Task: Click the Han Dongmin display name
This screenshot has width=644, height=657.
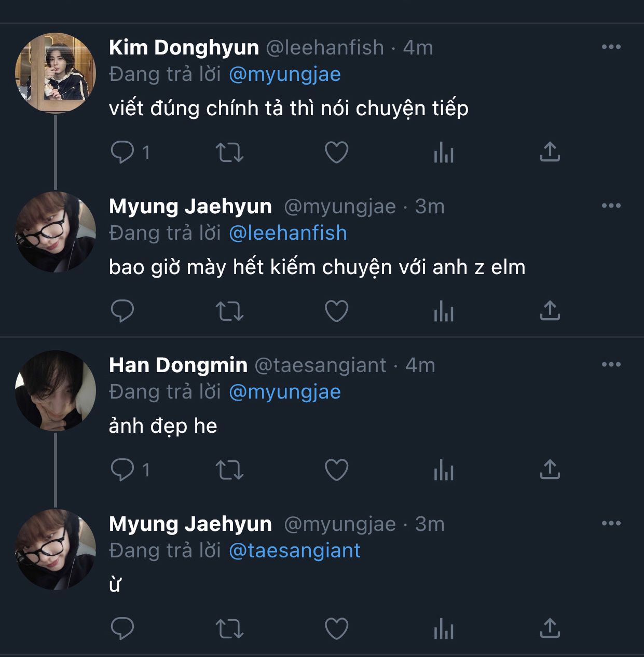Action: (178, 365)
